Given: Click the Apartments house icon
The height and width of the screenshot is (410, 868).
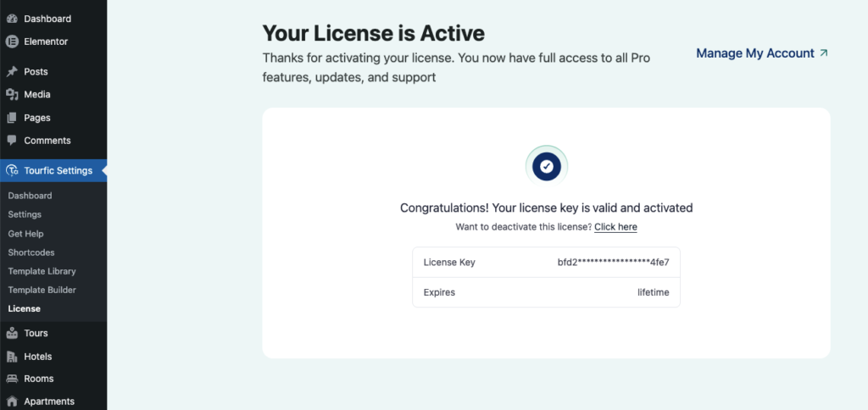Looking at the screenshot, I should tap(12, 402).
